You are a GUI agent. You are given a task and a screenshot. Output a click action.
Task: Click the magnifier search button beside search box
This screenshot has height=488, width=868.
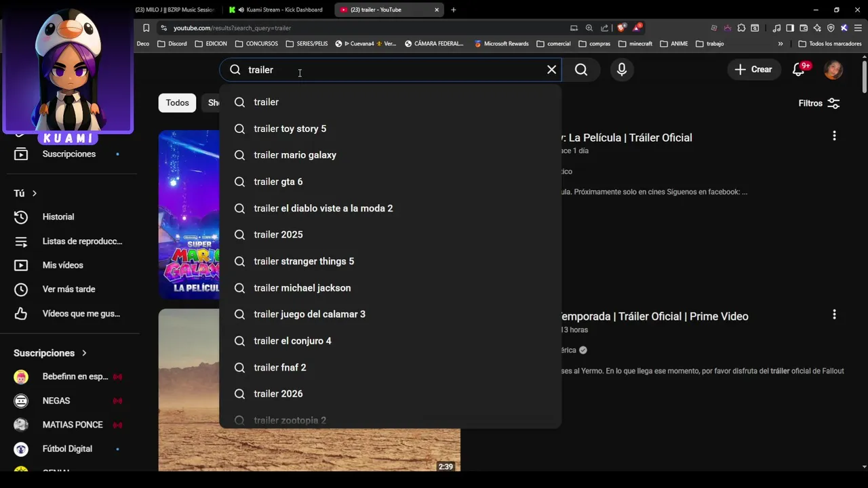(581, 70)
